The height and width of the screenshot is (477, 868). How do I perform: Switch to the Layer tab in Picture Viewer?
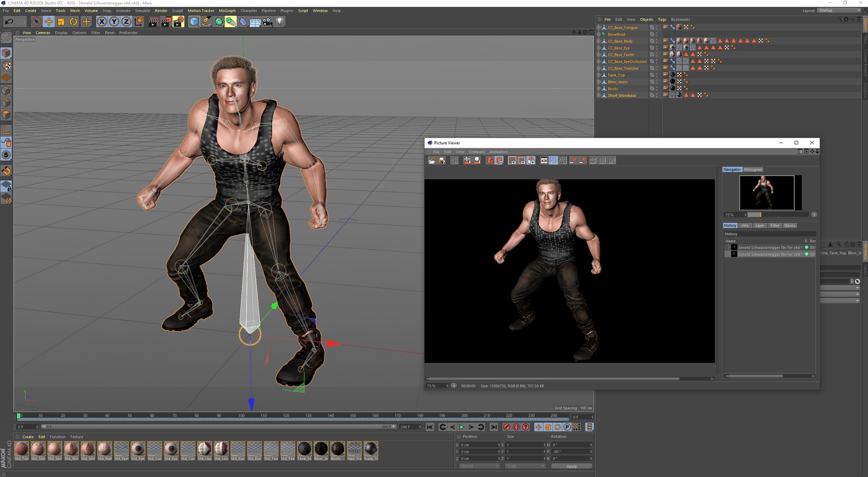760,225
